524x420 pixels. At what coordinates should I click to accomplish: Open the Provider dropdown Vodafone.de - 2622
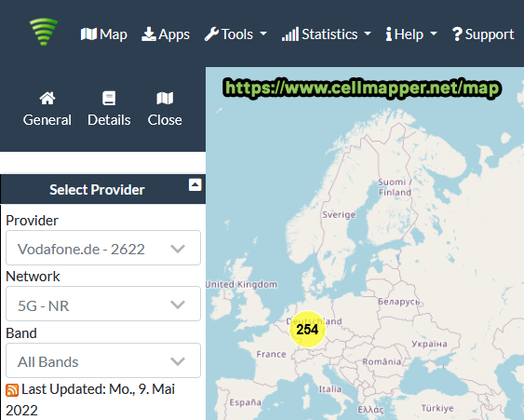pos(103,248)
